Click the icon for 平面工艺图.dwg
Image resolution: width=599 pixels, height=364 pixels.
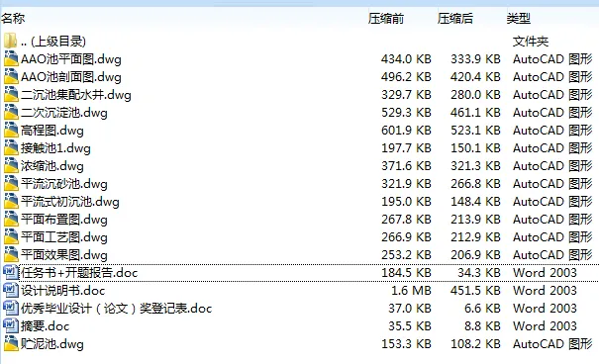(11, 237)
